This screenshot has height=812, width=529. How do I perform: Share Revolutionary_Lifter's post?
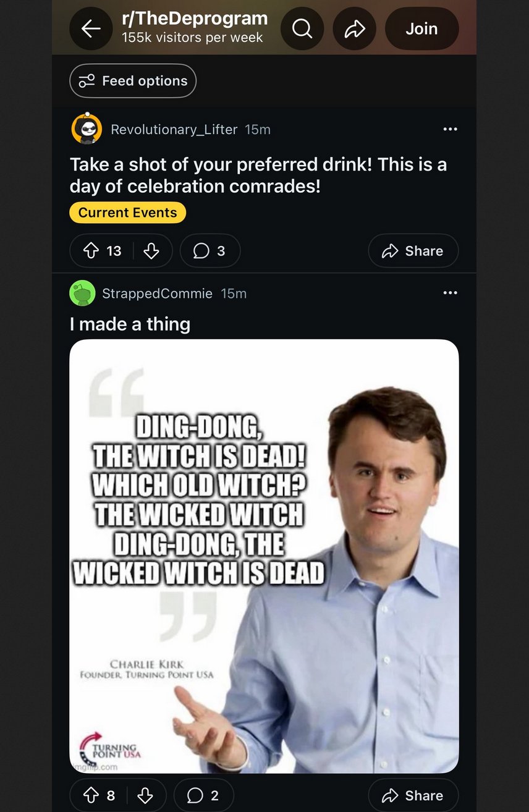413,251
